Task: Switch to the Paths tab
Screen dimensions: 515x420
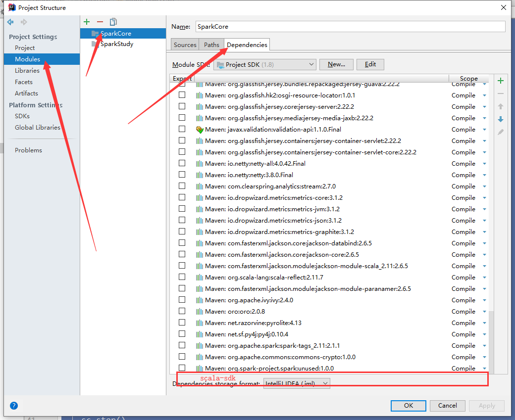Action: [x=211, y=45]
